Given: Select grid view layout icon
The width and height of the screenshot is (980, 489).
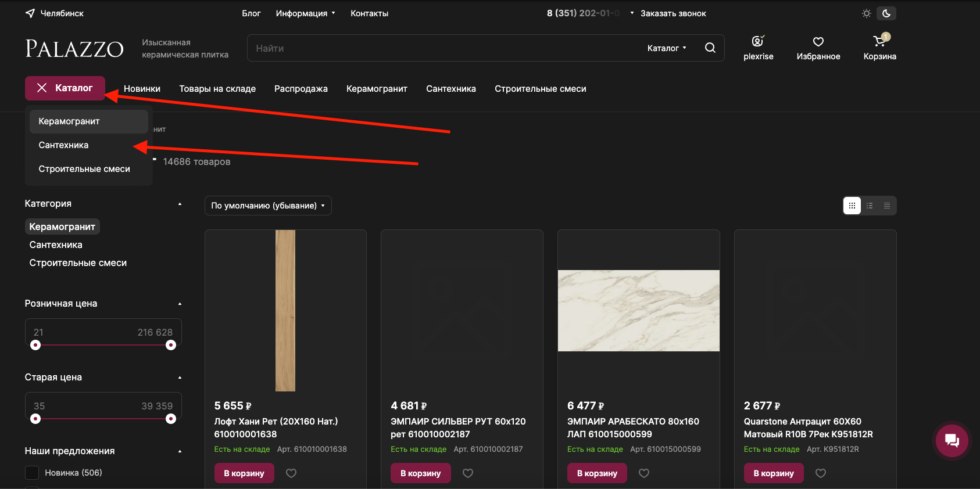Looking at the screenshot, I should 852,206.
